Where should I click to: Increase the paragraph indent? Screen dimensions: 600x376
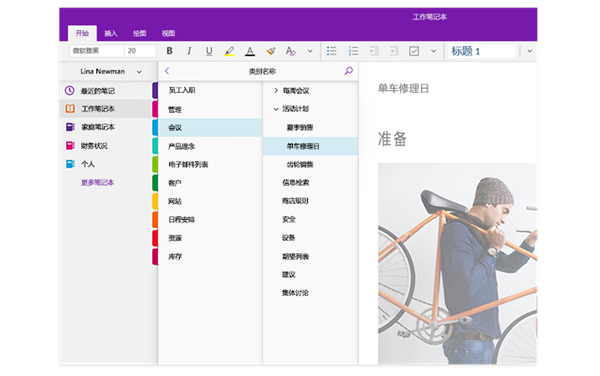(x=394, y=51)
